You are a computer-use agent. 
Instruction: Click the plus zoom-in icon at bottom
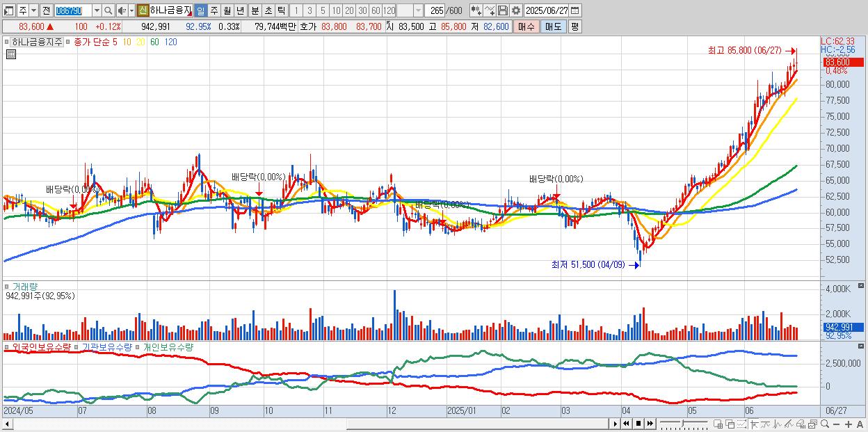click(849, 424)
